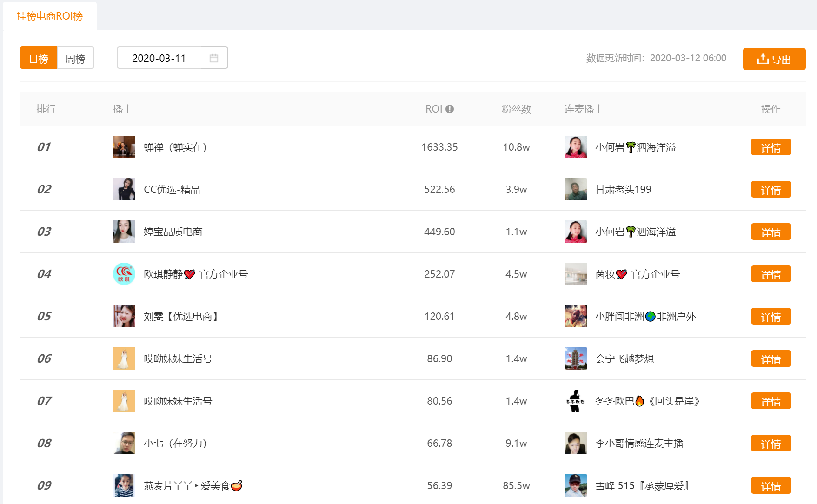This screenshot has height=504, width=817.
Task: View 详情 for CC优选-精品
Action: pos(771,190)
